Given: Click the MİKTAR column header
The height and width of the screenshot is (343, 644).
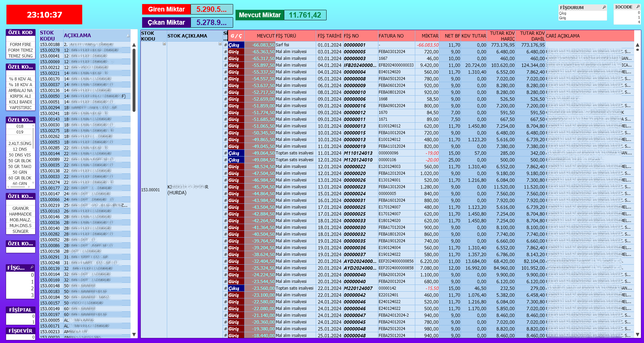Looking at the screenshot, I should pyautogui.click(x=430, y=36).
